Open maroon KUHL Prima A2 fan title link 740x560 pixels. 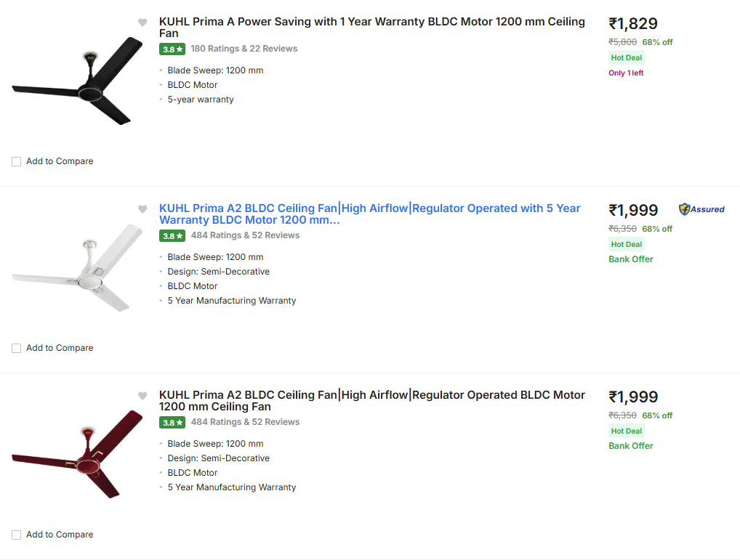click(x=372, y=401)
